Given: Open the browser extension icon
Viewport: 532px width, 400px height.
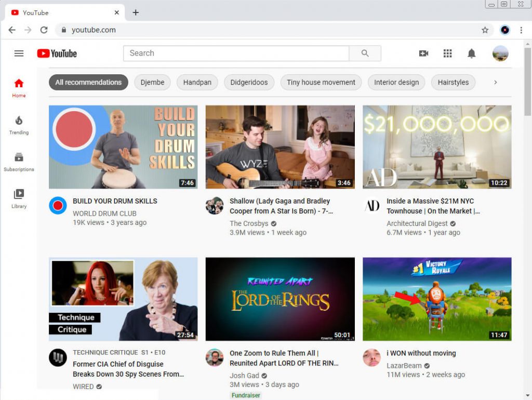Looking at the screenshot, I should pyautogui.click(x=505, y=30).
